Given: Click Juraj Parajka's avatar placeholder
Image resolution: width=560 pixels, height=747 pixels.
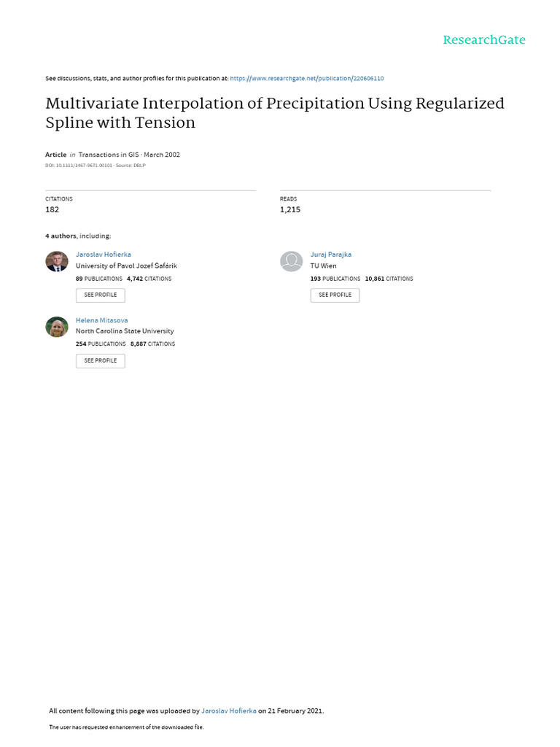Looking at the screenshot, I should click(292, 261).
